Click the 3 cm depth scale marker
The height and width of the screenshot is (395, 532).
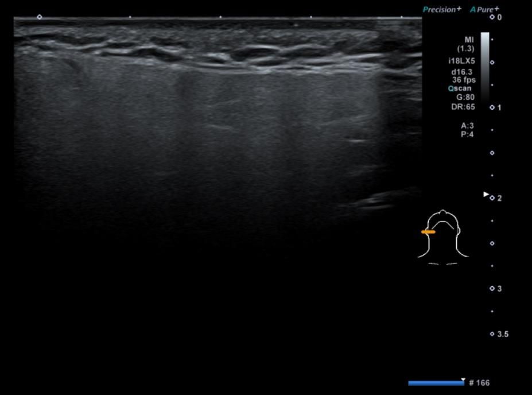[x=496, y=289]
